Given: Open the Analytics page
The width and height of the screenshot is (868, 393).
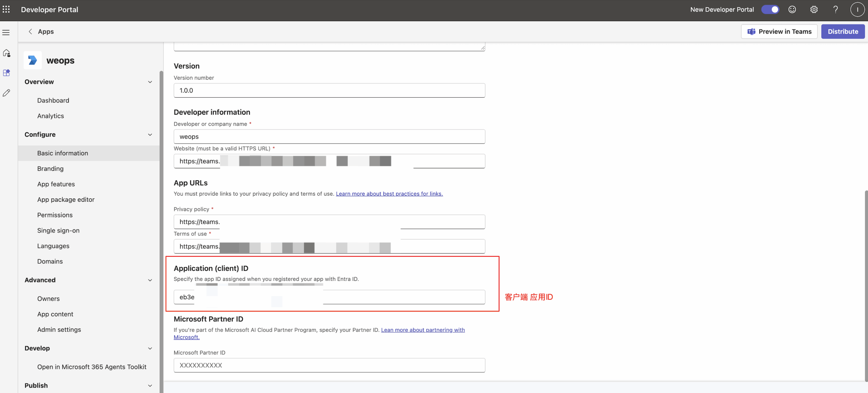Looking at the screenshot, I should pos(51,116).
